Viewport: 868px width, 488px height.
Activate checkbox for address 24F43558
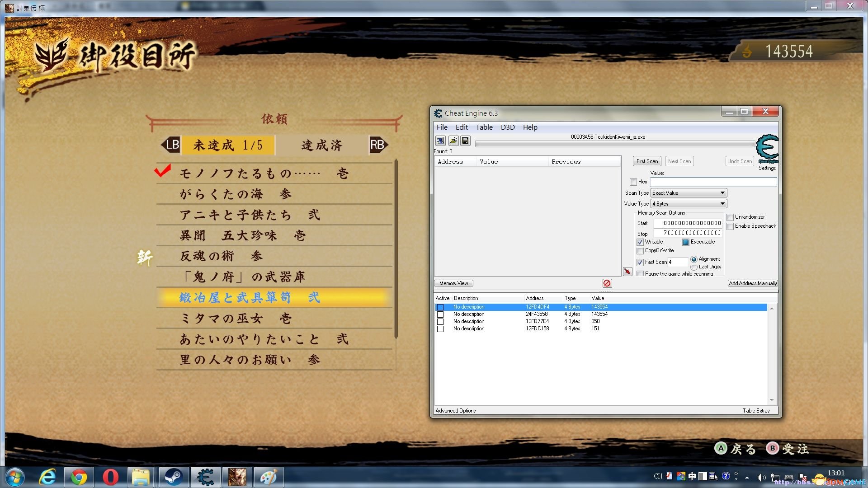coord(440,314)
